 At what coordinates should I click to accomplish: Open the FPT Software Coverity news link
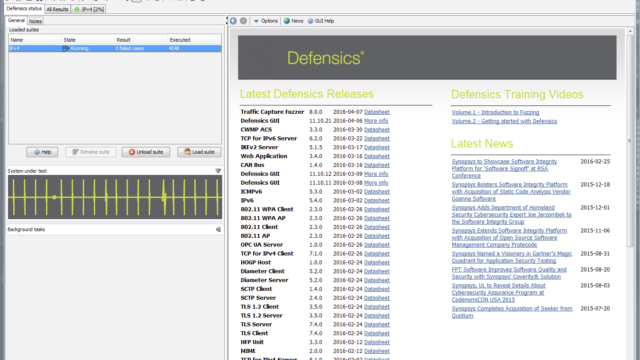[x=509, y=273]
